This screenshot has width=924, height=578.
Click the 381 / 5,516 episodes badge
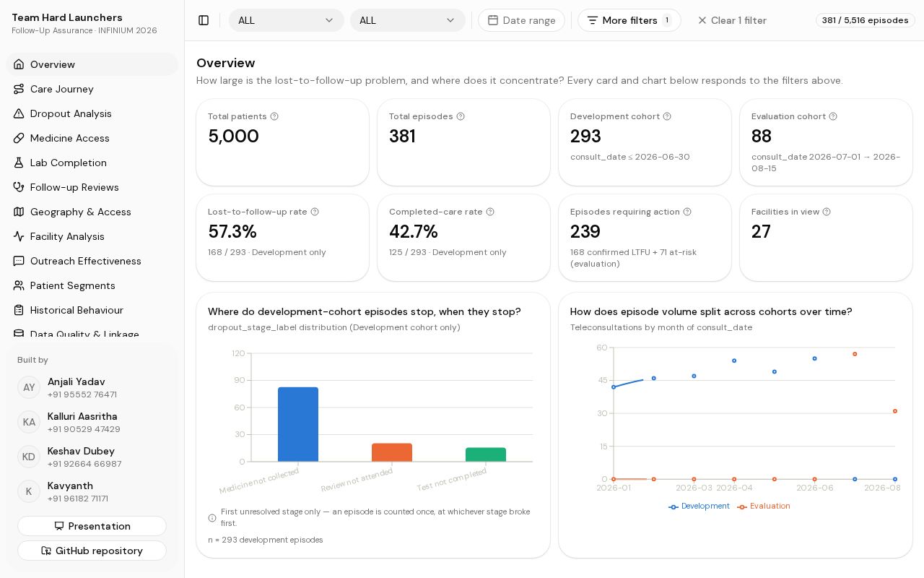click(x=866, y=20)
